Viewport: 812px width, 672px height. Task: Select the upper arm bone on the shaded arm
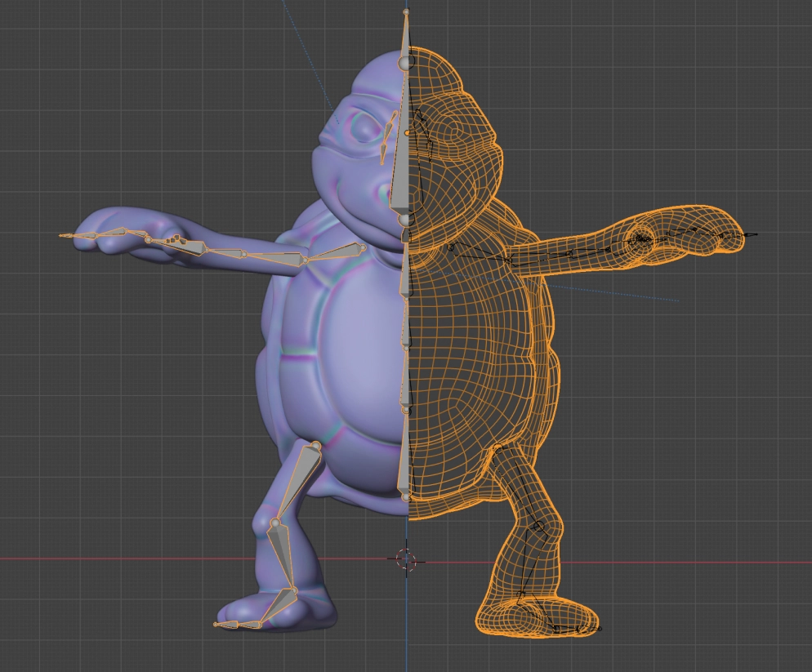[x=274, y=258]
